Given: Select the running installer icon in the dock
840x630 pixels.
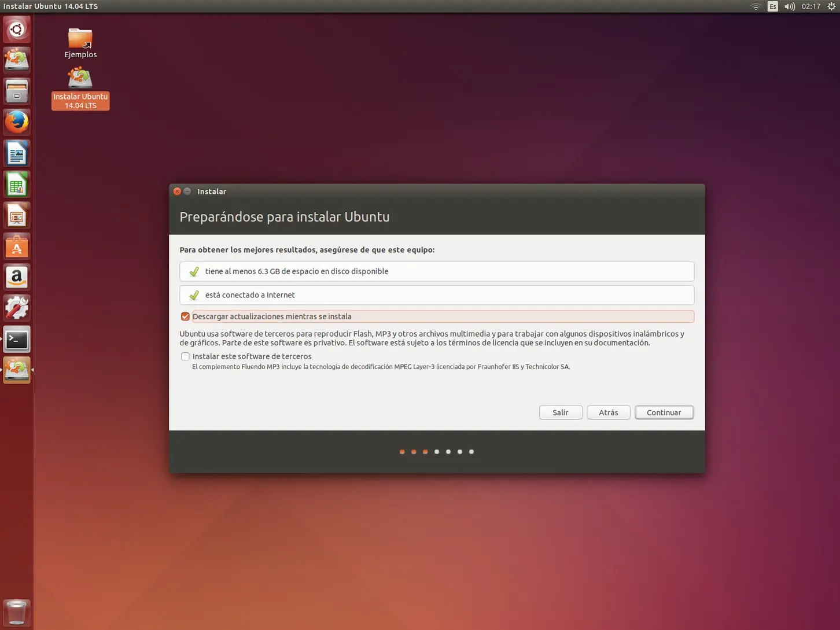Looking at the screenshot, I should point(17,370).
